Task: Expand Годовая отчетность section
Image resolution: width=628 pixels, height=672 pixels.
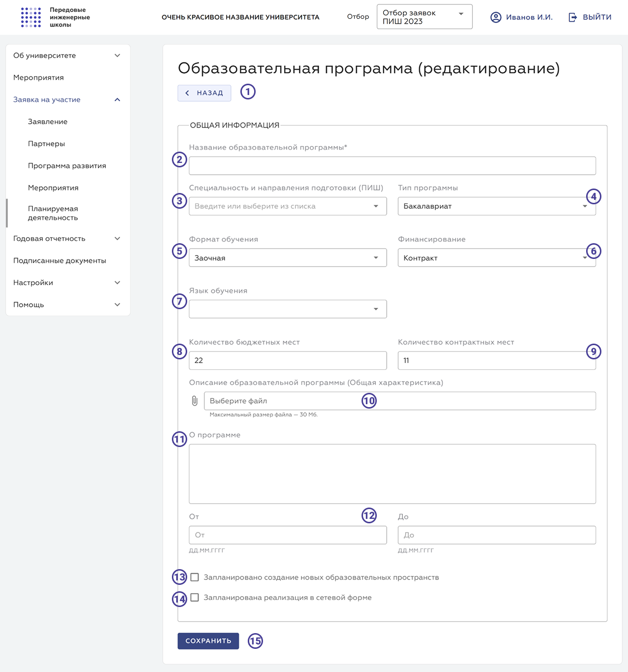Action: tap(68, 239)
